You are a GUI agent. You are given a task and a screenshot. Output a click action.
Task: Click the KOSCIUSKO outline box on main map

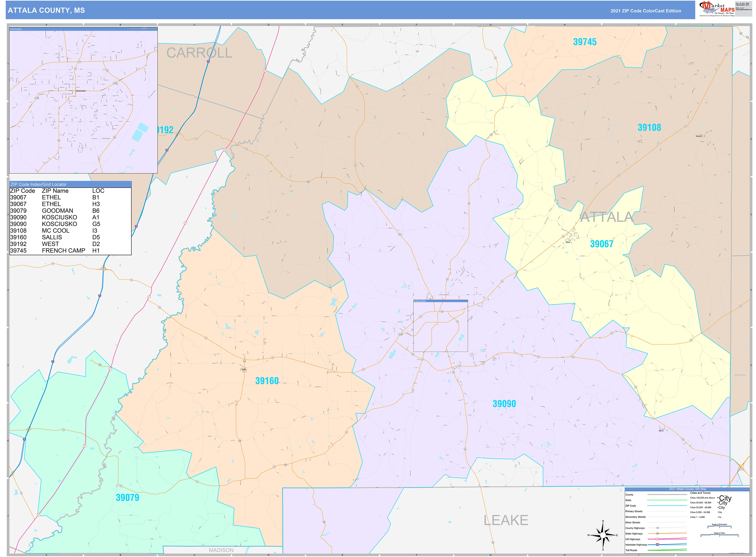[440, 326]
